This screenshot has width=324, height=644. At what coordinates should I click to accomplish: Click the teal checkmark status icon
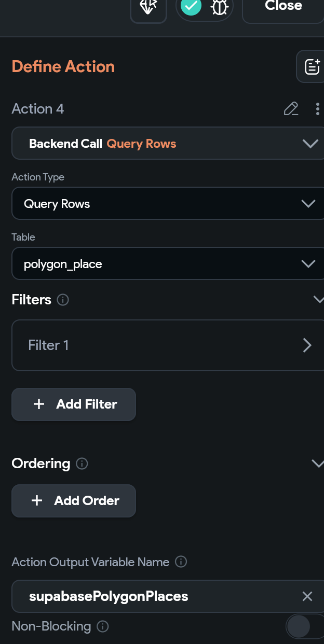click(x=191, y=6)
